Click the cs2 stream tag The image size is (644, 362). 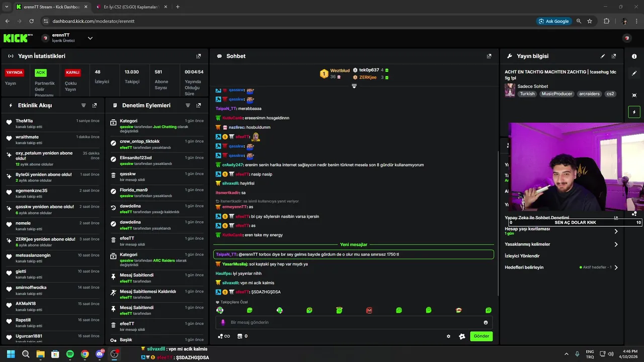click(x=610, y=94)
